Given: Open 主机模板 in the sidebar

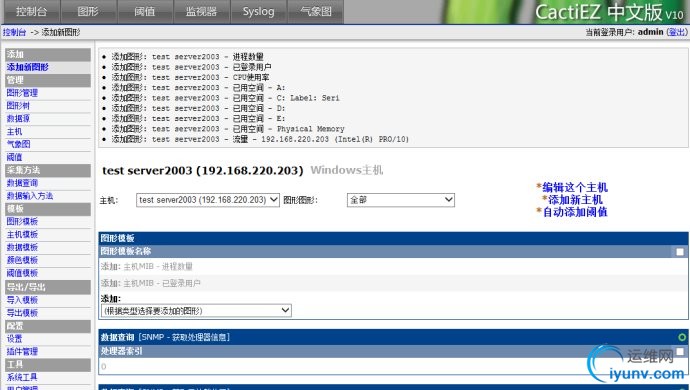Looking at the screenshot, I should tap(22, 234).
